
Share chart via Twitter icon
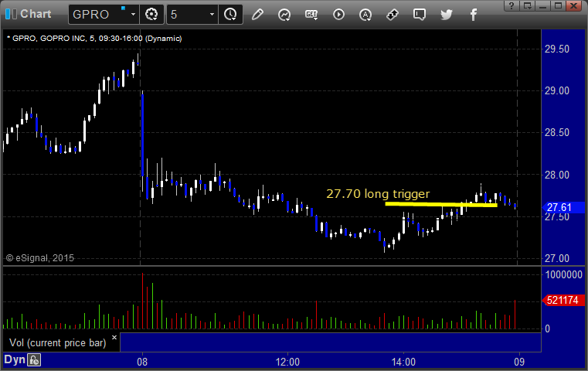point(447,15)
